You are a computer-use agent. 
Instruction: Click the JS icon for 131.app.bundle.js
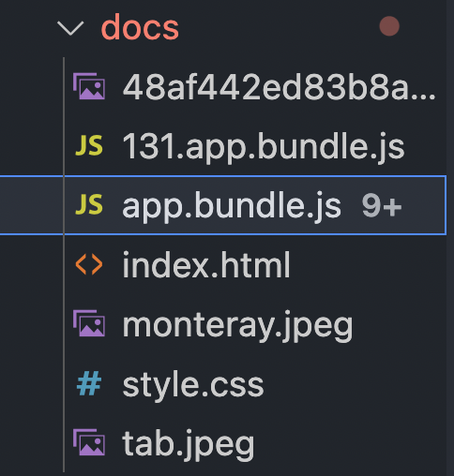89,145
